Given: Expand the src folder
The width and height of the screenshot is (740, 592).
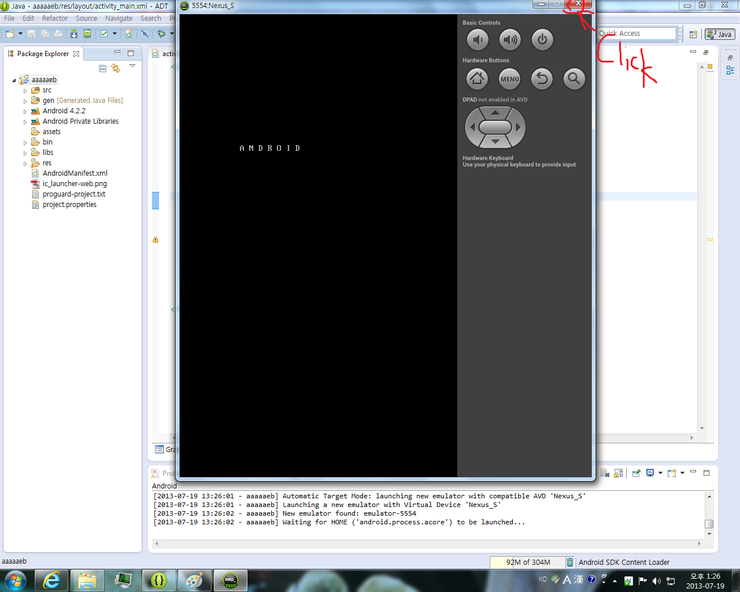Looking at the screenshot, I should 25,90.
